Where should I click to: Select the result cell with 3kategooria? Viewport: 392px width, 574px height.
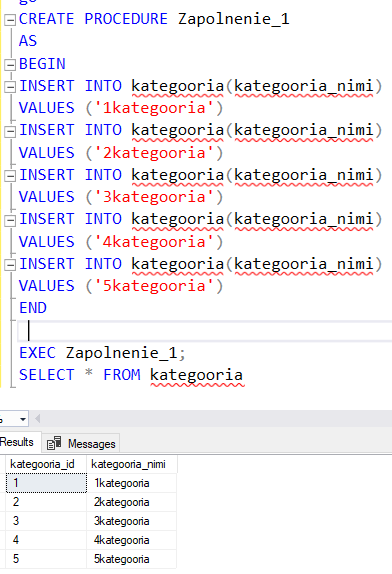[131, 521]
